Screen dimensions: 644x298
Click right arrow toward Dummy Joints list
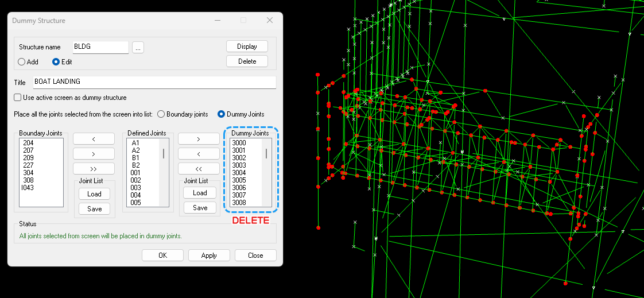coord(199,139)
